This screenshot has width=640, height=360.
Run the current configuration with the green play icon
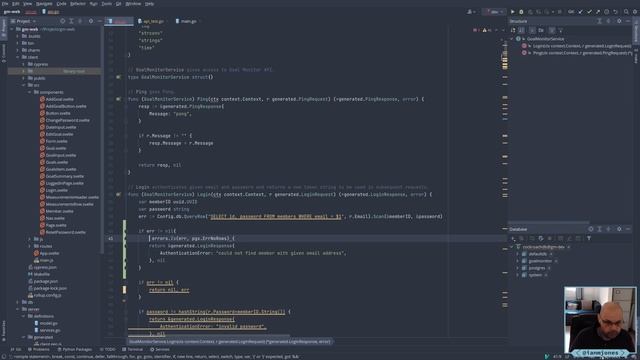pos(513,12)
